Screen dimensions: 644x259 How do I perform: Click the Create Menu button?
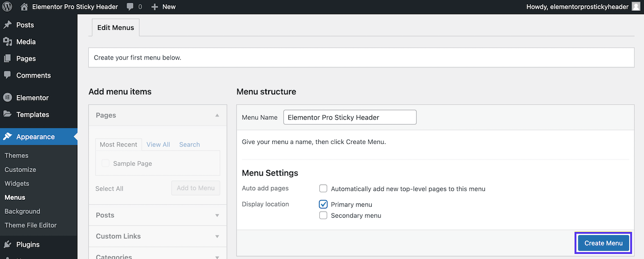603,243
